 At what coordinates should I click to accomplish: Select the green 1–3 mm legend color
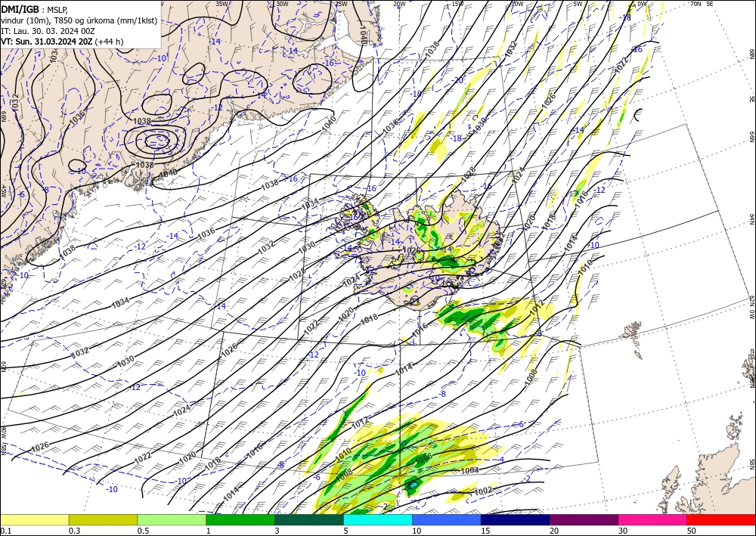click(x=240, y=519)
